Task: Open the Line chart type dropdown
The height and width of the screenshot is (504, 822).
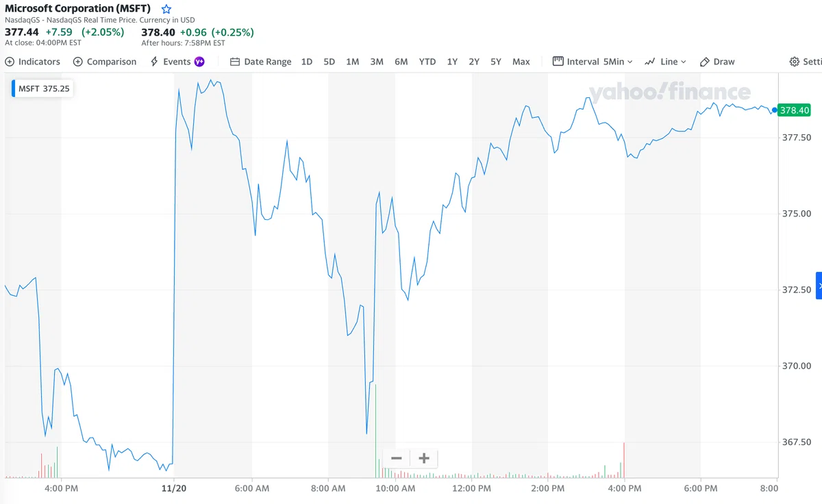Action: 666,62
